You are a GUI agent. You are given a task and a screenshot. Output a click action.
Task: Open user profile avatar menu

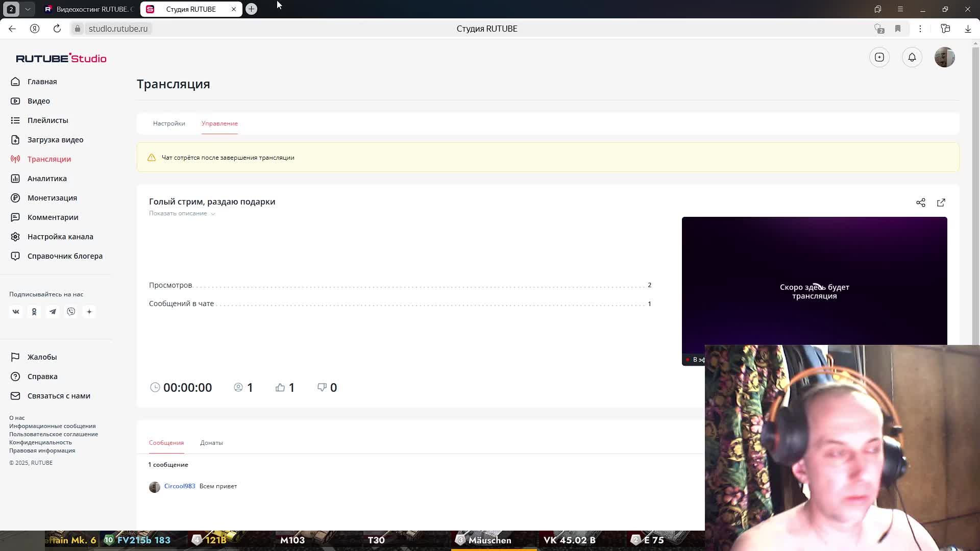pyautogui.click(x=944, y=57)
